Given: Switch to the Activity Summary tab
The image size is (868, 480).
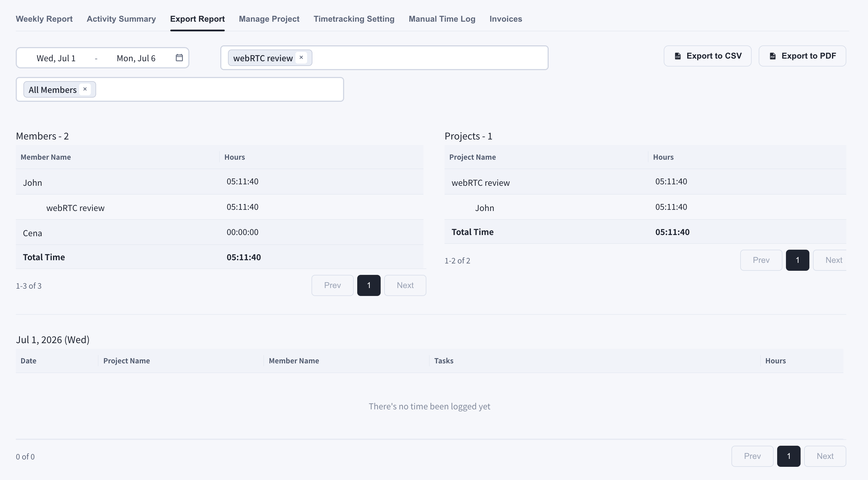Looking at the screenshot, I should click(121, 19).
